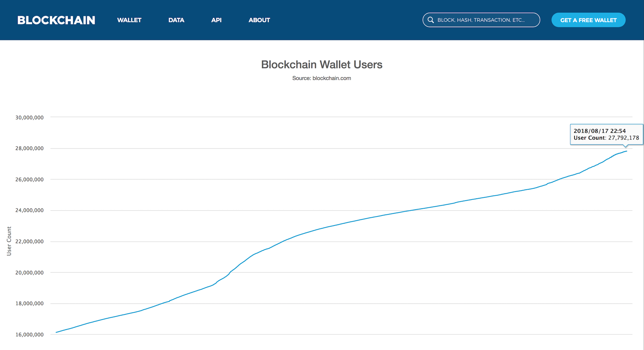Click the 30,000,000 axis label
644x350 pixels.
coord(29,118)
